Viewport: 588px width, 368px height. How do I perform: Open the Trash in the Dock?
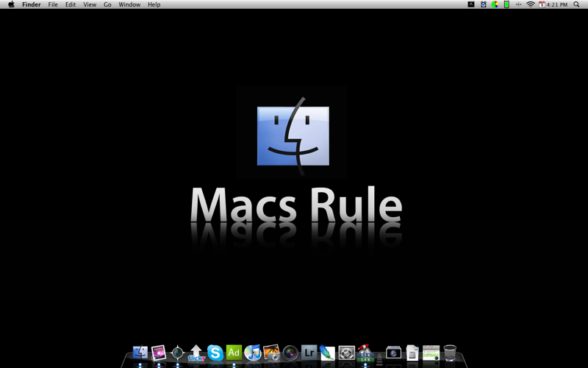coord(450,353)
